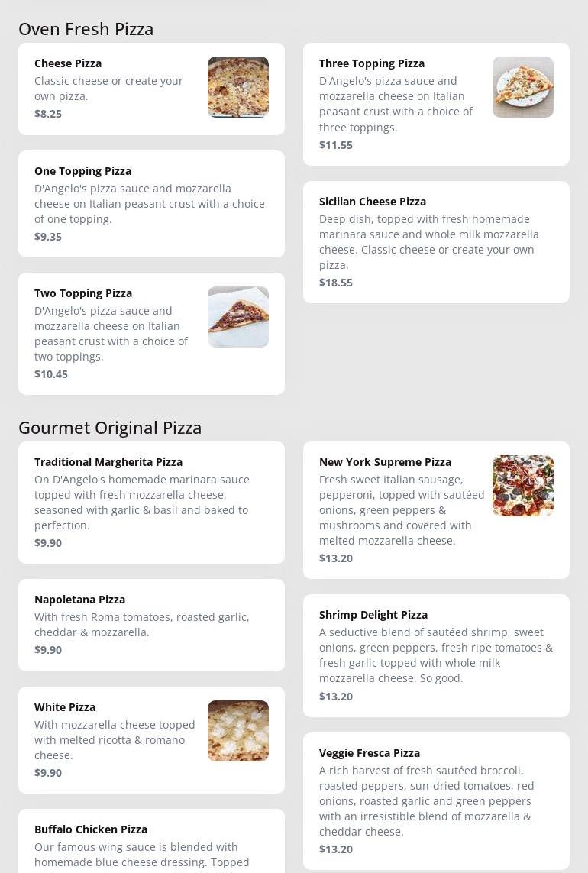Open the Cheese Pizza photo thumbnail
588x873 pixels.
[x=237, y=87]
